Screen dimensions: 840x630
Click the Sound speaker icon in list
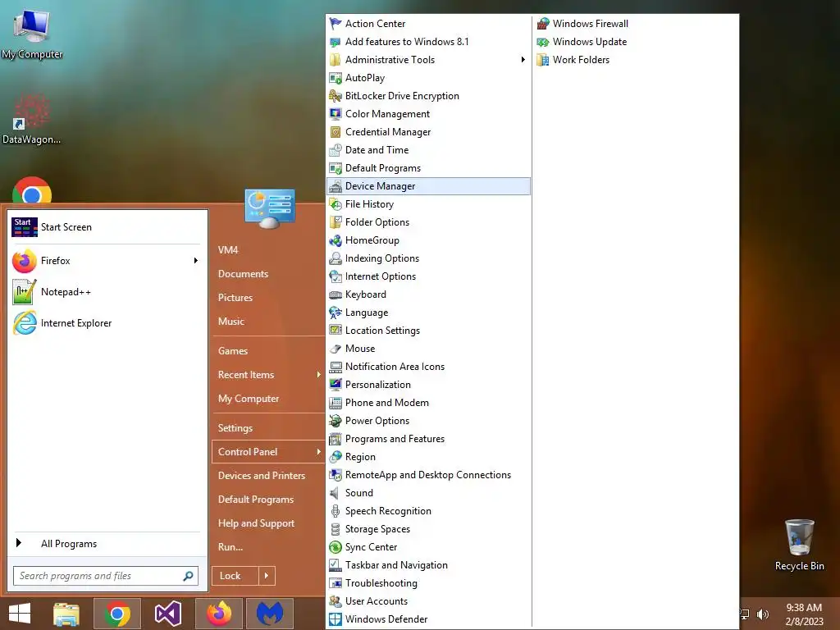pos(336,493)
